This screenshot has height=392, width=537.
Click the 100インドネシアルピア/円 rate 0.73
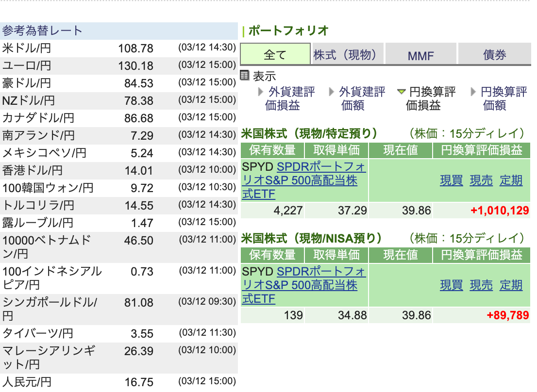click(142, 272)
